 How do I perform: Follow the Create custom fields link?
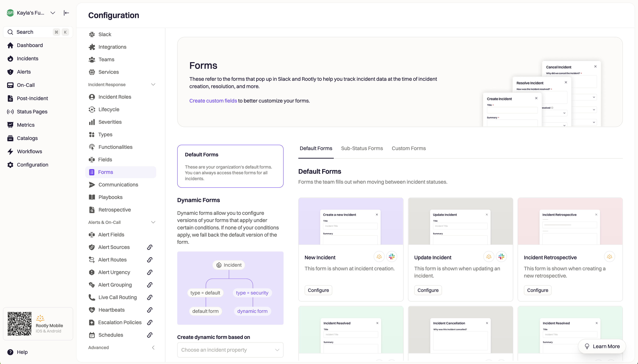pyautogui.click(x=213, y=101)
